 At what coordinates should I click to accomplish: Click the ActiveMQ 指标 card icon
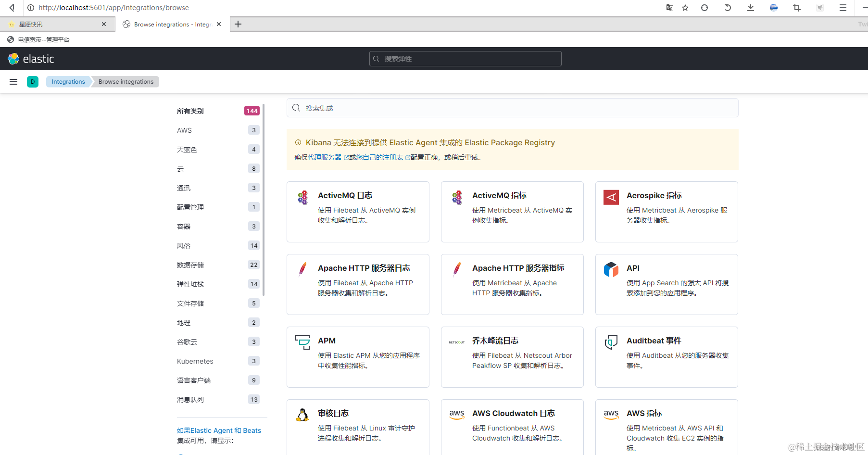[457, 197]
